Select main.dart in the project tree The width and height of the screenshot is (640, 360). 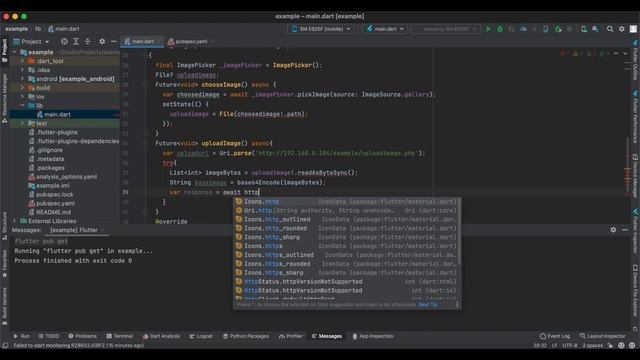coord(57,114)
